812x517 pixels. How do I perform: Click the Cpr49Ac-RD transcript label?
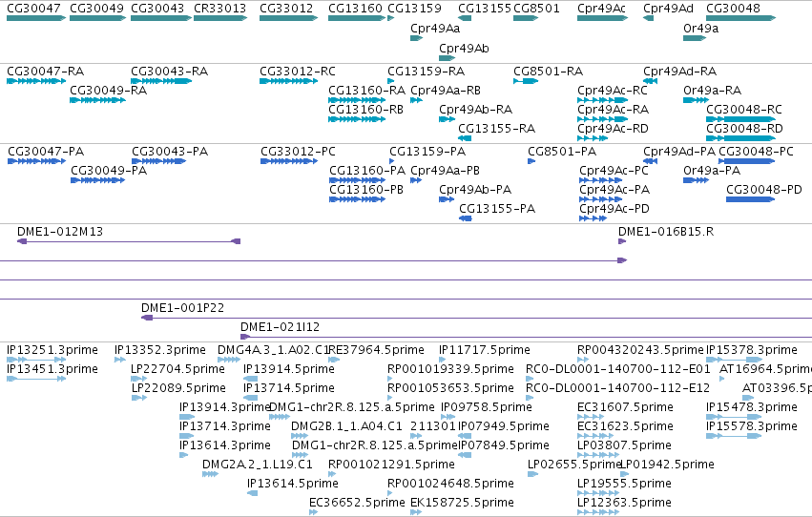pos(614,129)
